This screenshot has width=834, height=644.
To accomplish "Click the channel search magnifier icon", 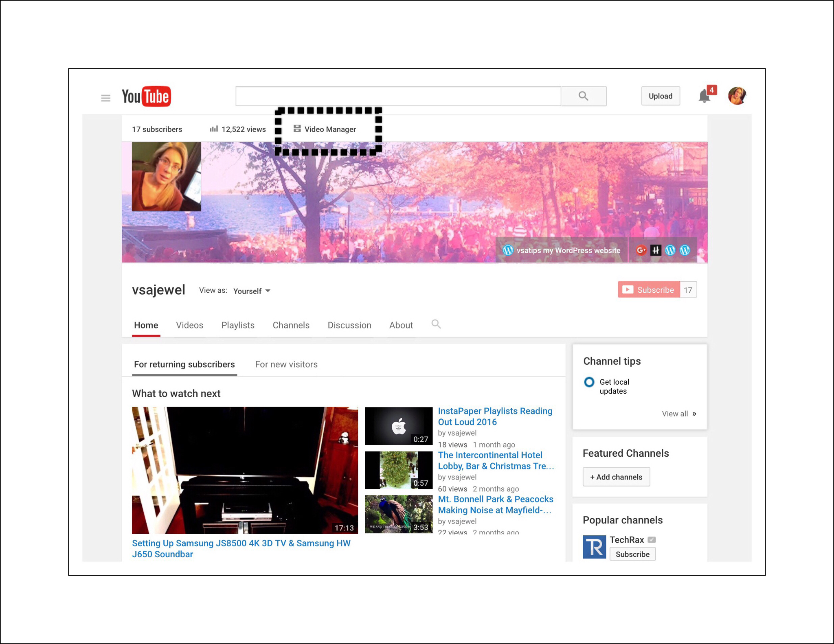I will [436, 324].
